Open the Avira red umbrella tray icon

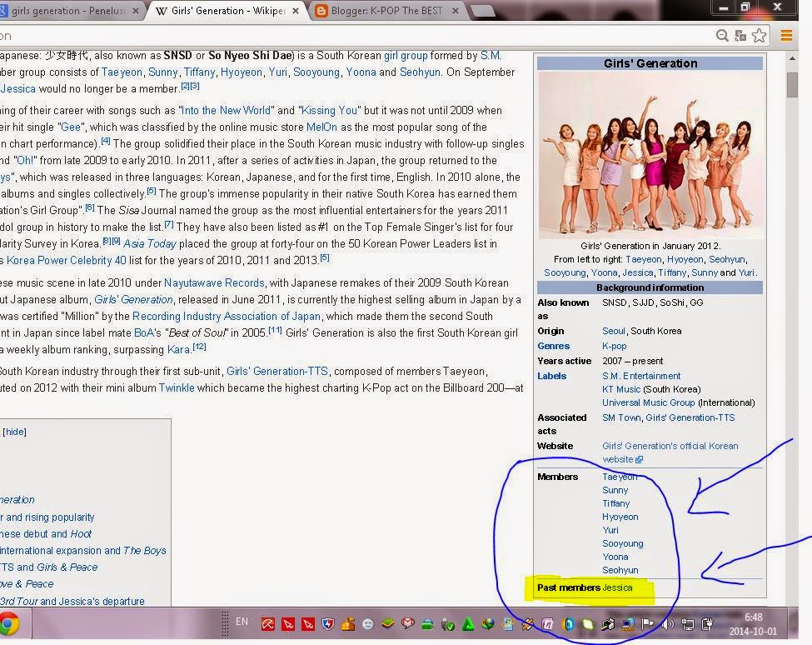267,624
